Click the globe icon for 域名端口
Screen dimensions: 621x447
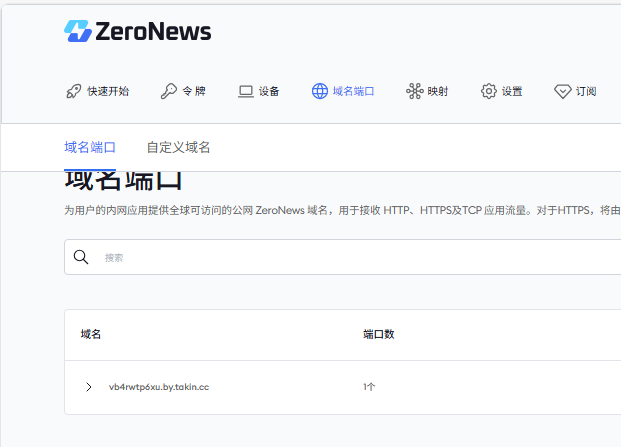(x=320, y=91)
